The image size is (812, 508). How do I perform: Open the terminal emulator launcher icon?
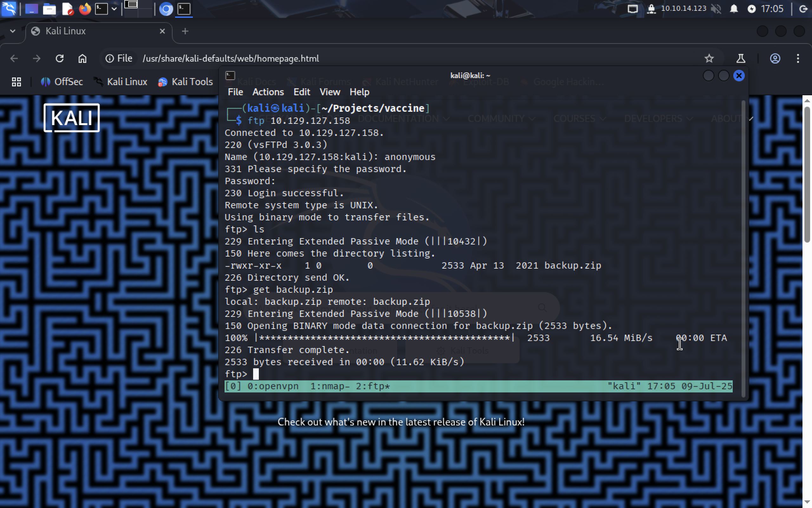[101, 9]
